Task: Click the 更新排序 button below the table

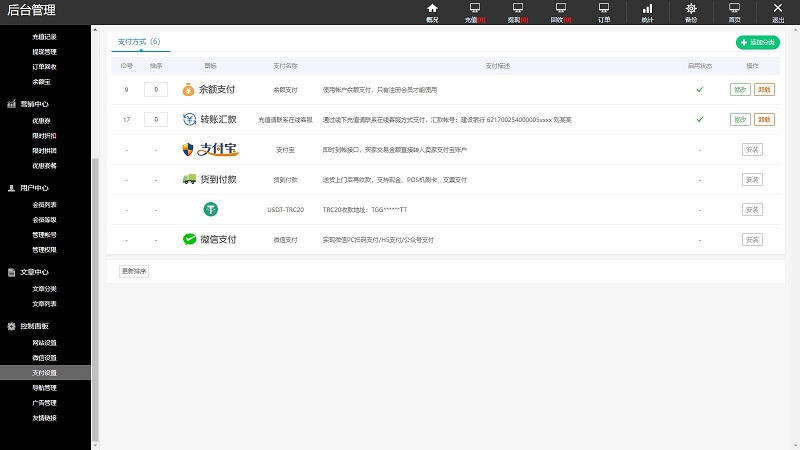Action: (x=134, y=271)
